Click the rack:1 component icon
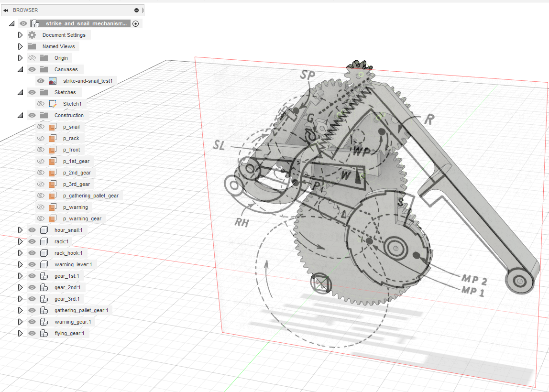Image resolution: width=549 pixels, height=392 pixels. (x=44, y=241)
